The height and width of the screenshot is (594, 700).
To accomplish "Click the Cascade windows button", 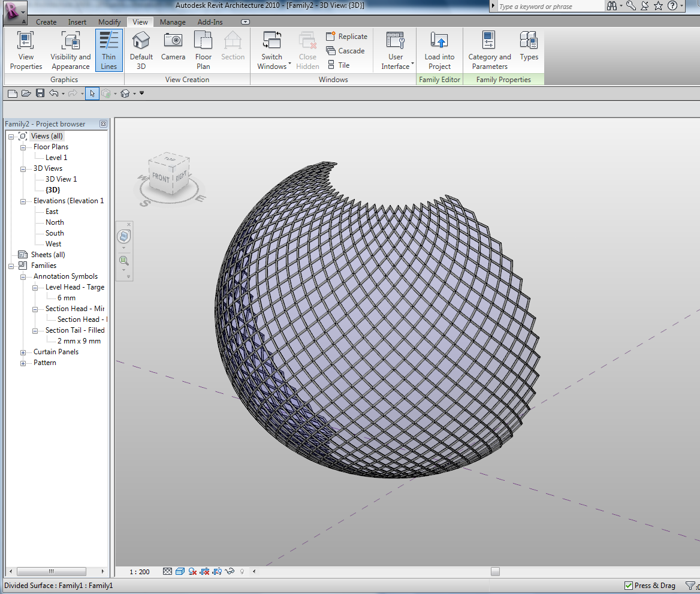I will coord(345,51).
